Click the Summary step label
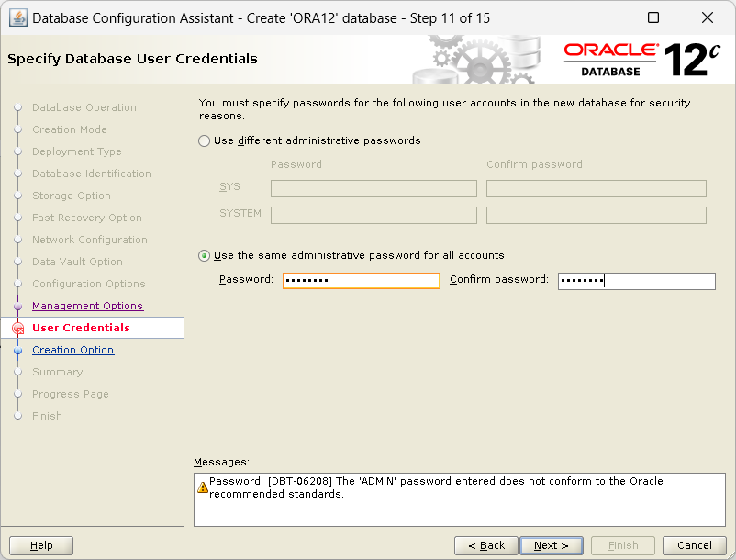Viewport: 736px width, 560px height. [x=57, y=372]
